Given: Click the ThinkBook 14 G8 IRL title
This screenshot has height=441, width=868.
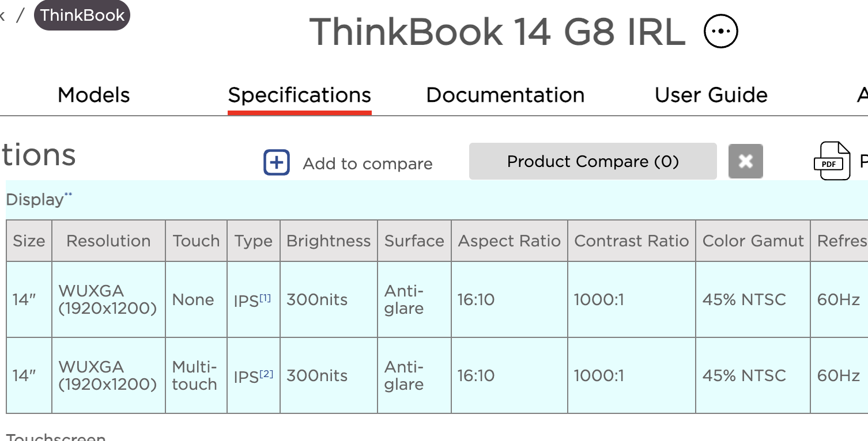Looking at the screenshot, I should coord(497,32).
